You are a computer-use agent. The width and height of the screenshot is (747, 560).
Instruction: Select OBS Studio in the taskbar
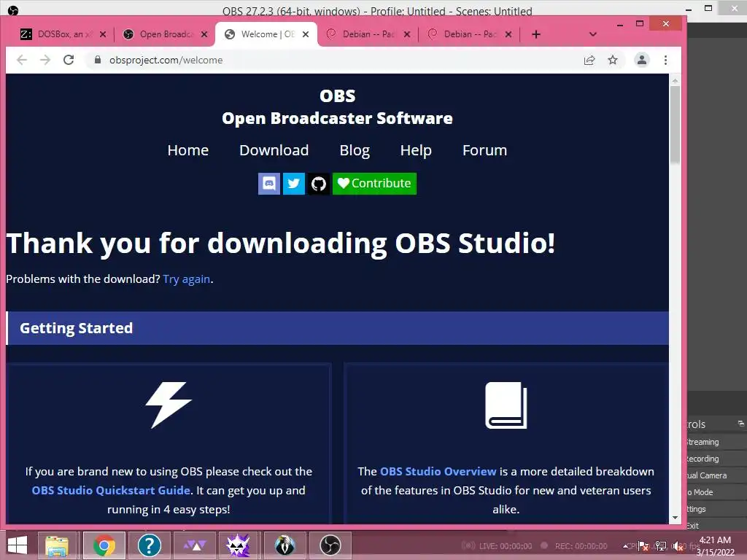[x=330, y=545]
